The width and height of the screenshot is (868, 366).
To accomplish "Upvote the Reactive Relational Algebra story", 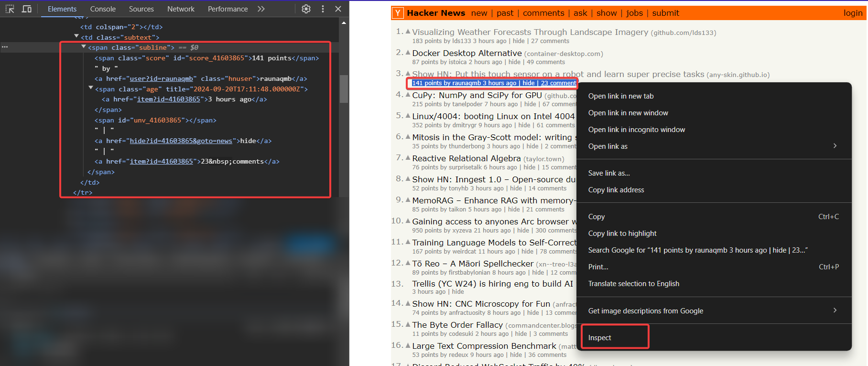I will 408,158.
